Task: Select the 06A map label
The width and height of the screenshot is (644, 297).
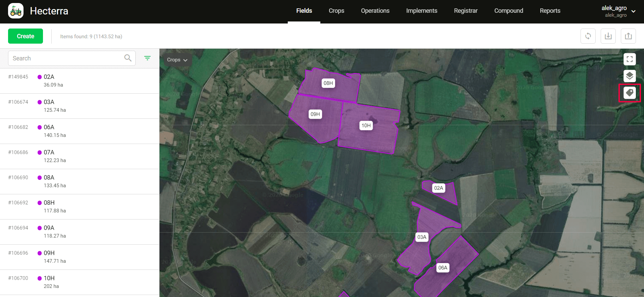Action: pyautogui.click(x=443, y=267)
